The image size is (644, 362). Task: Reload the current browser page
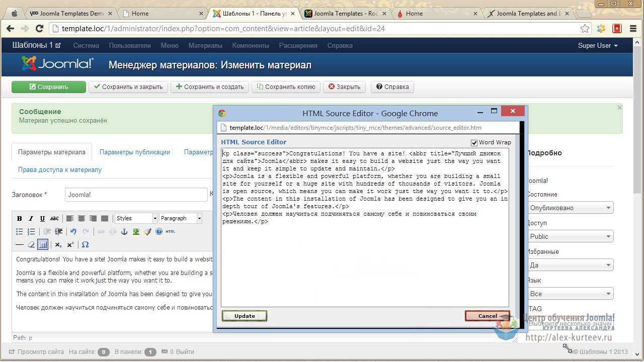pos(39,29)
